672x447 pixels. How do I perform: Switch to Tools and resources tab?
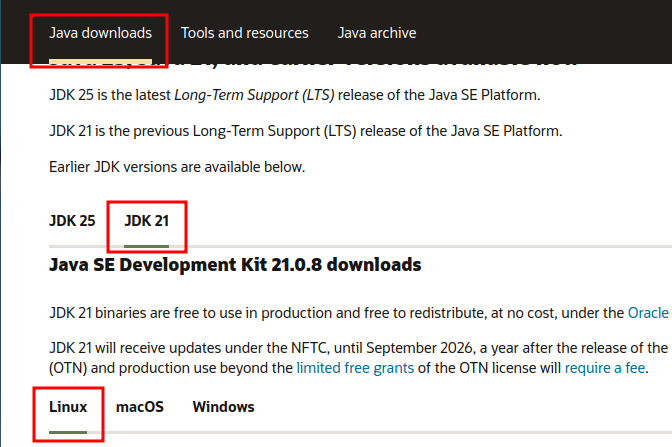pos(244,33)
